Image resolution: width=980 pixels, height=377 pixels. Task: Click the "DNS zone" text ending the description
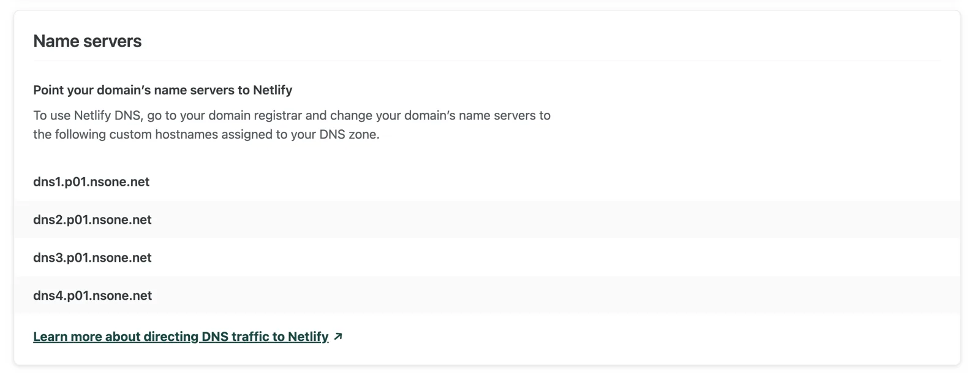[x=348, y=134]
